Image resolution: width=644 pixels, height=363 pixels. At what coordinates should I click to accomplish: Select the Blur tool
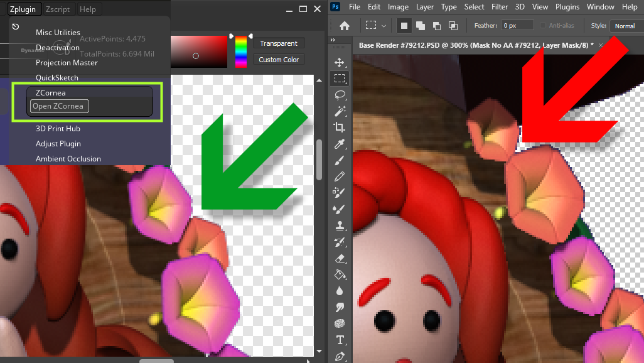tap(339, 291)
